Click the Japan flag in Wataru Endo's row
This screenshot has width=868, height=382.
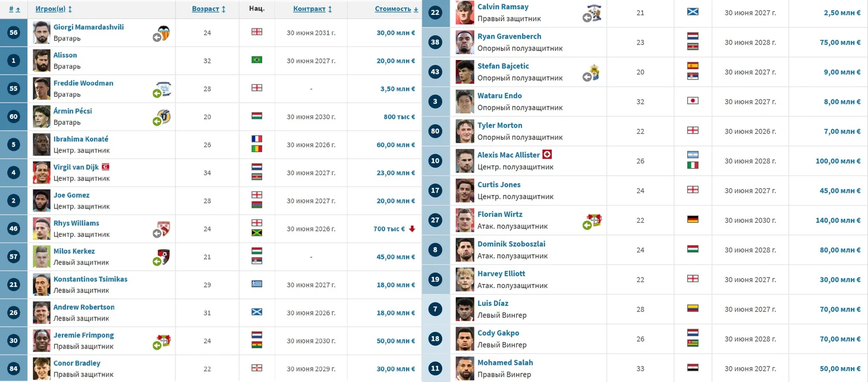click(692, 101)
